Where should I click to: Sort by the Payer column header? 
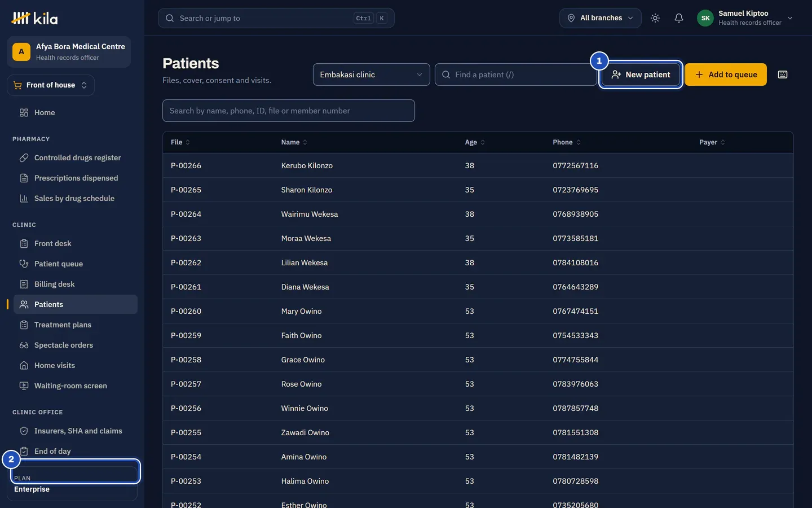pos(712,142)
